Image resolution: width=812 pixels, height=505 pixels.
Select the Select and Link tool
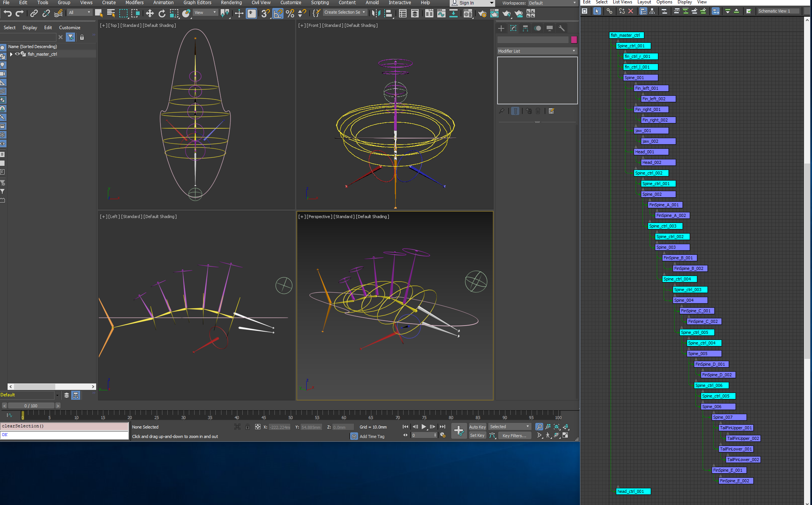point(34,13)
